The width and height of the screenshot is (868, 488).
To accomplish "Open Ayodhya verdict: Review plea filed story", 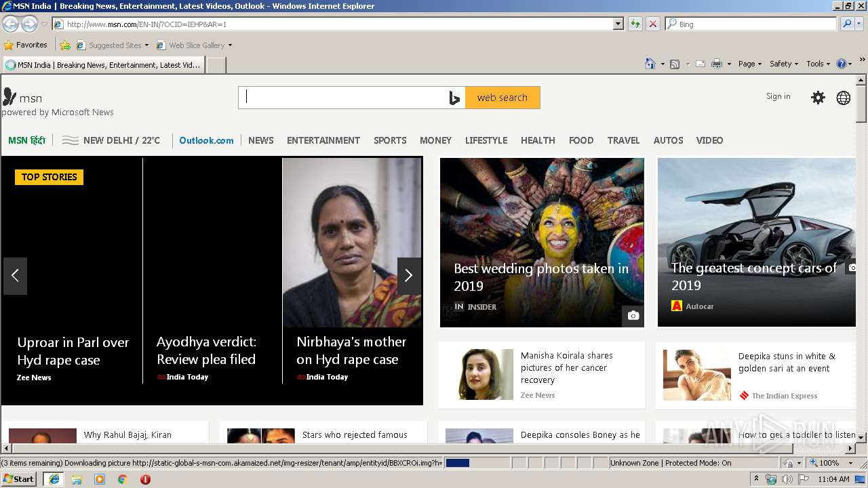I will coord(206,350).
